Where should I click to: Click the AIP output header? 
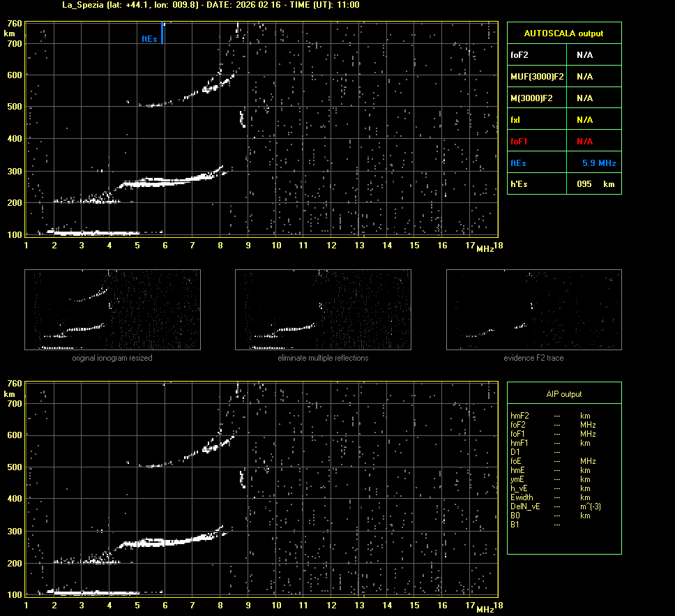pos(563,394)
